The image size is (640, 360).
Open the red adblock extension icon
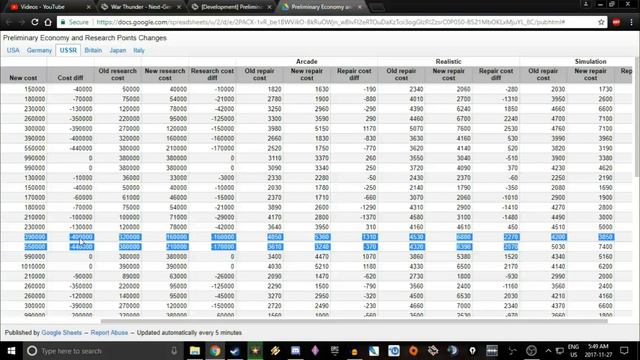(616, 22)
